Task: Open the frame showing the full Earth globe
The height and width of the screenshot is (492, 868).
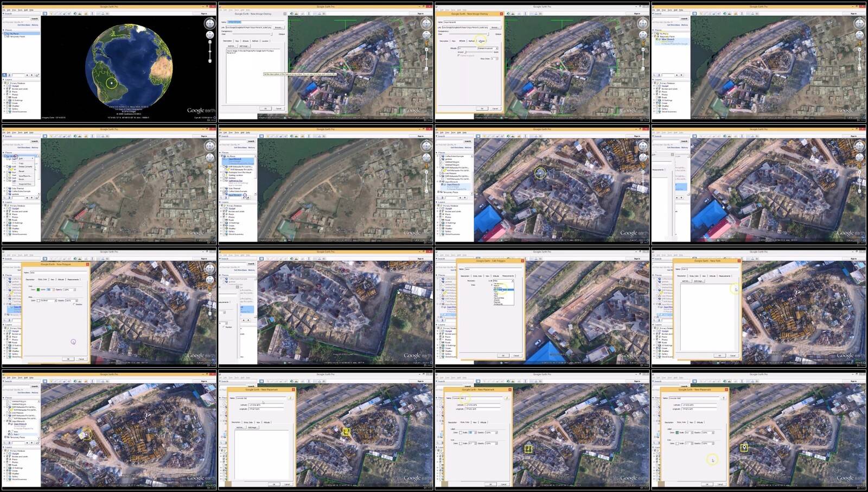Action: pos(108,61)
